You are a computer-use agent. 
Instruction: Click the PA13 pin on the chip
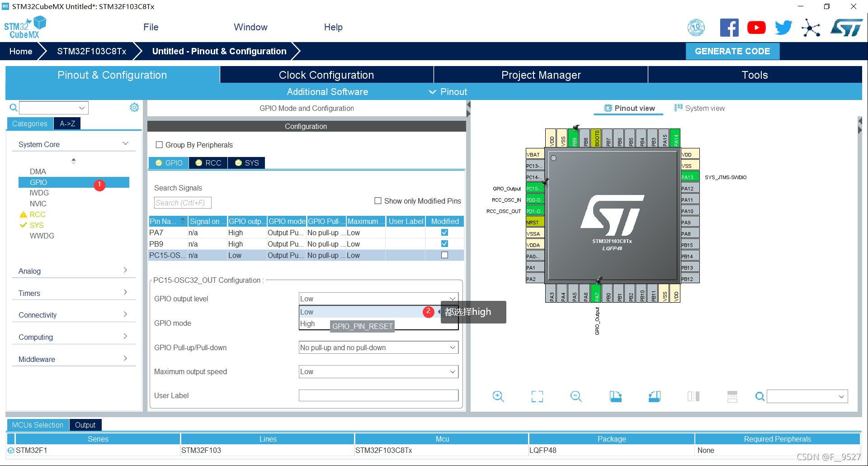point(690,177)
